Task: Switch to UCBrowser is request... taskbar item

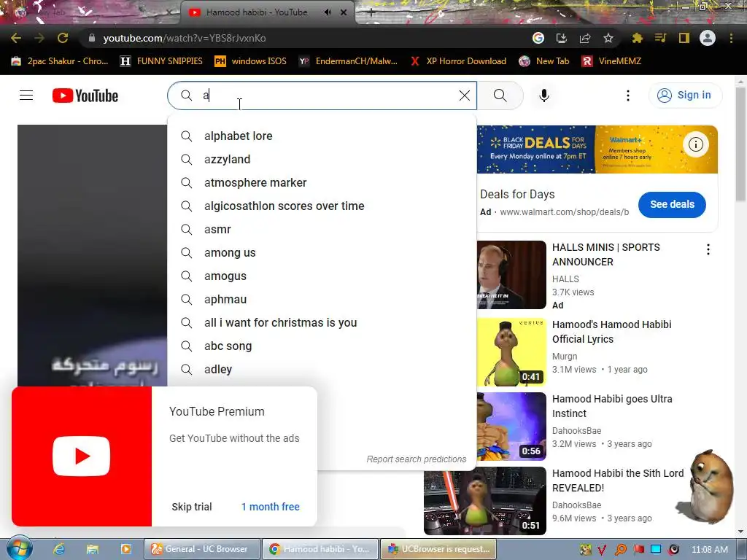Action: tap(438, 549)
